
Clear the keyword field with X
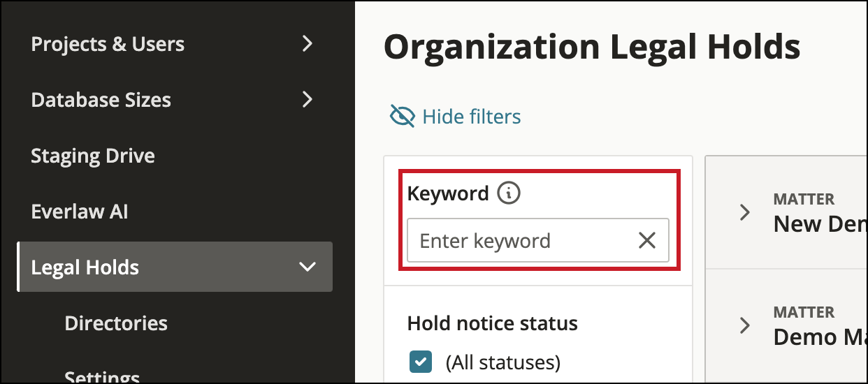pos(647,241)
